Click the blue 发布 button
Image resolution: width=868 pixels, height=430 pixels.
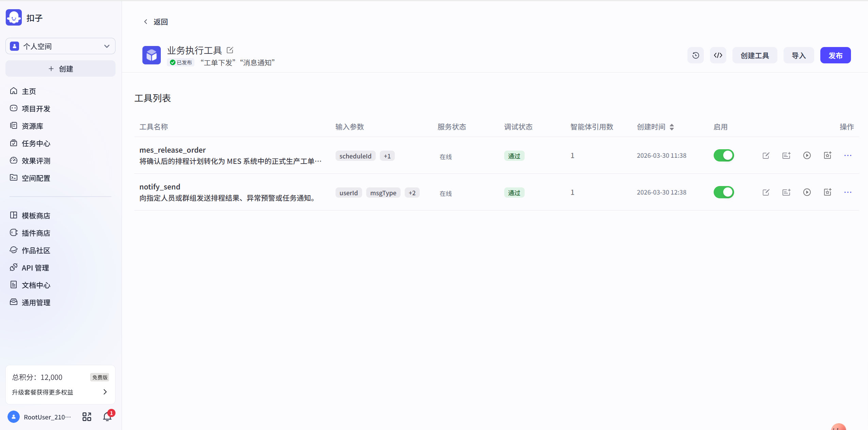[835, 55]
